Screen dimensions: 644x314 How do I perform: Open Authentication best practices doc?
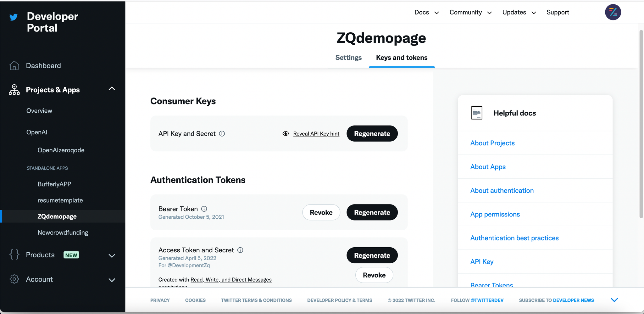click(514, 238)
